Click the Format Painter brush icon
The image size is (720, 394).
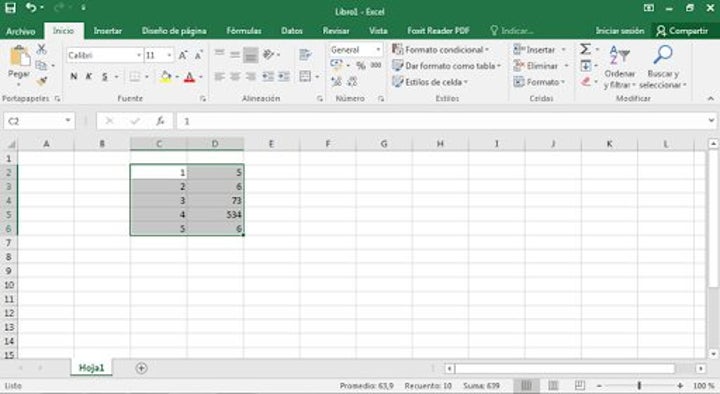tap(41, 81)
